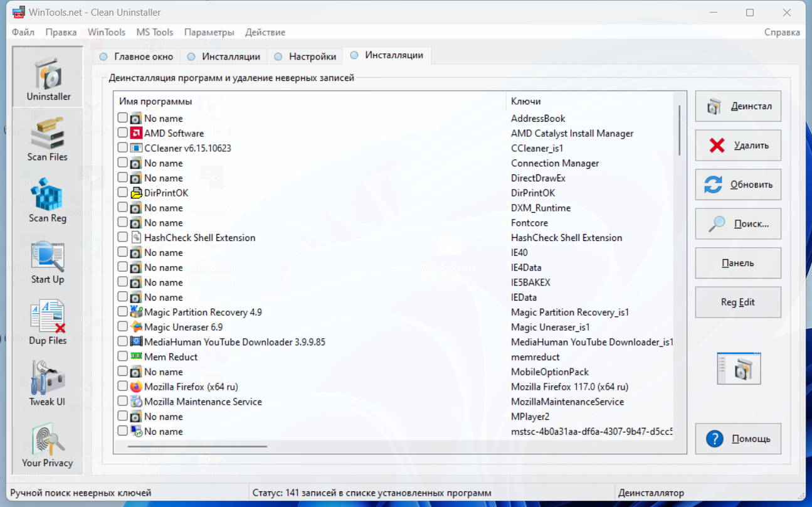812x507 pixels.
Task: Select the MobileOptionPack key entry
Action: tap(550, 371)
